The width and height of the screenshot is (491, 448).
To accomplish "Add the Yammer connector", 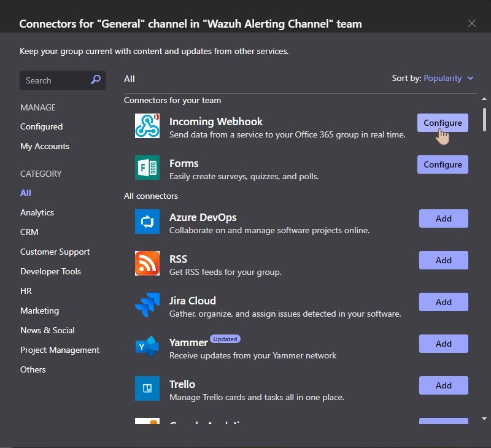I will (x=443, y=344).
